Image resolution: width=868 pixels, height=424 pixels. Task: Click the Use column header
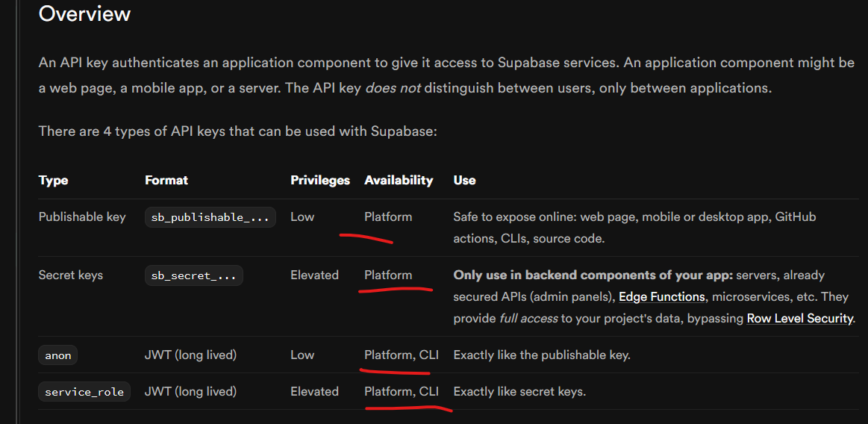click(x=464, y=180)
